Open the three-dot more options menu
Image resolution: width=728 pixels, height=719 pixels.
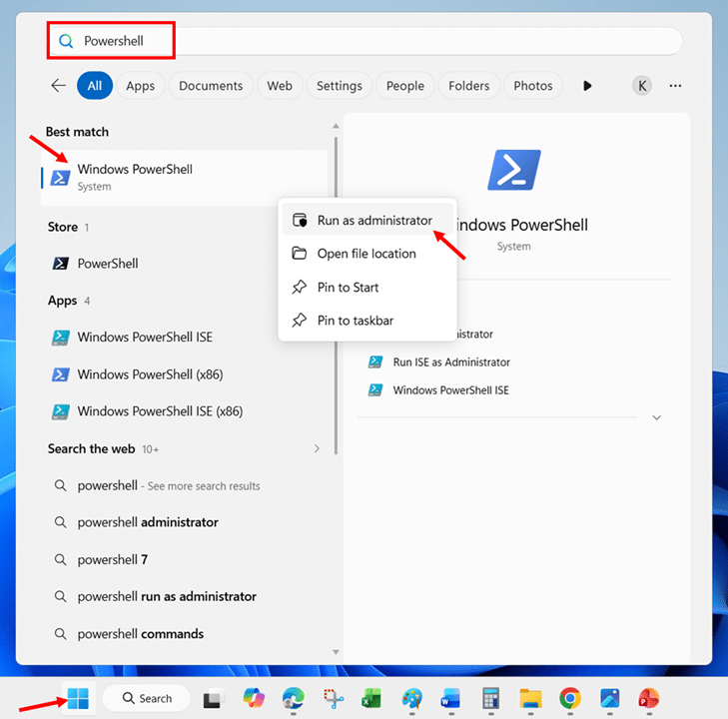[x=676, y=86]
